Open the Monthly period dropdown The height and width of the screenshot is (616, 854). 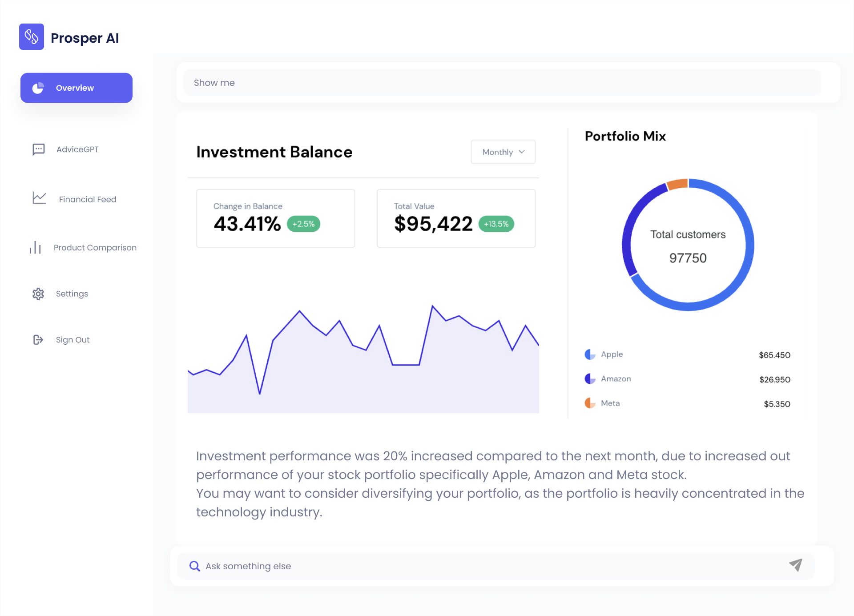[503, 152]
